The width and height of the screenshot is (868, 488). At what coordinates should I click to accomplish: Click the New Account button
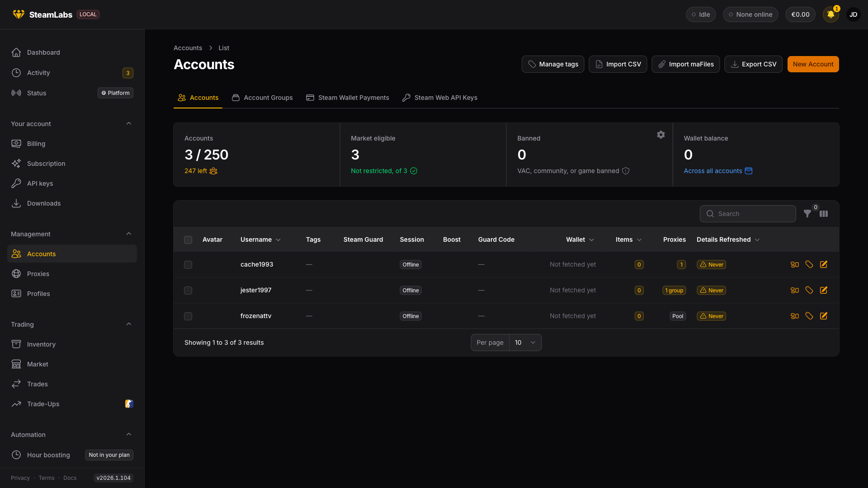pos(813,64)
